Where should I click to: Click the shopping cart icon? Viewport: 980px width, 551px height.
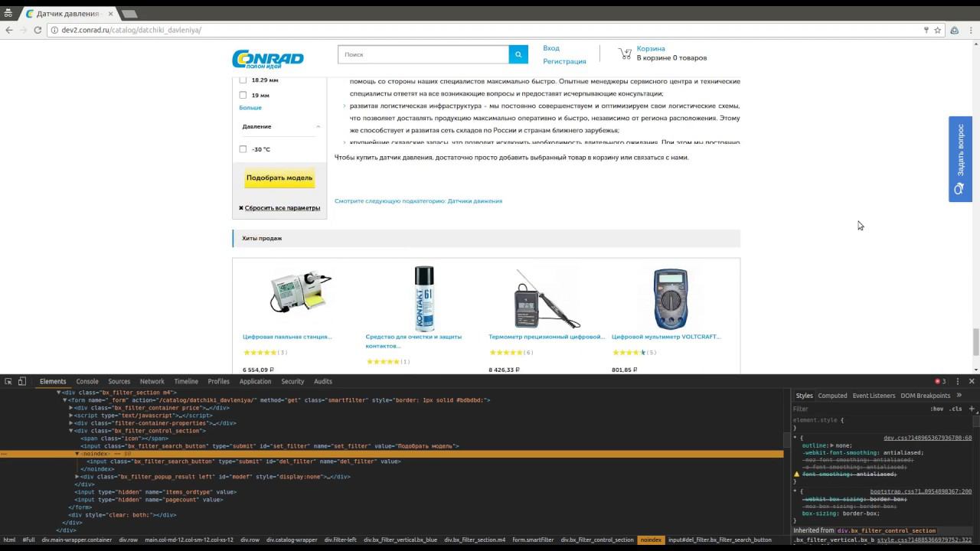click(626, 54)
